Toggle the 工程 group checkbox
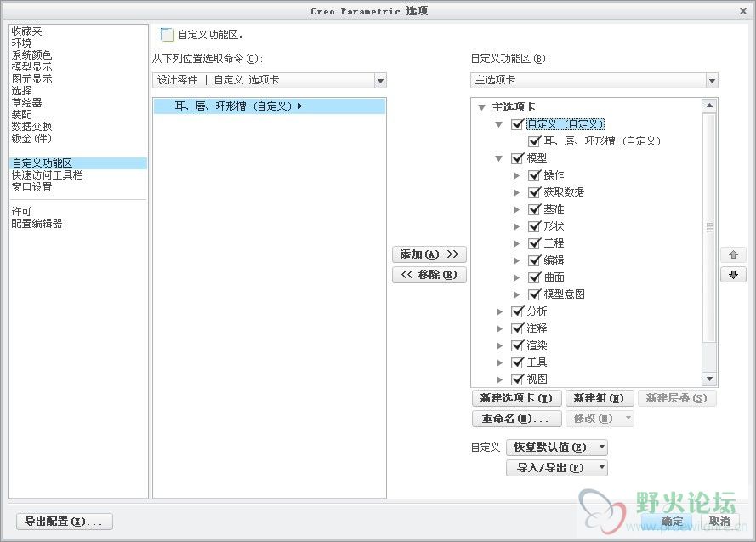 (x=534, y=243)
